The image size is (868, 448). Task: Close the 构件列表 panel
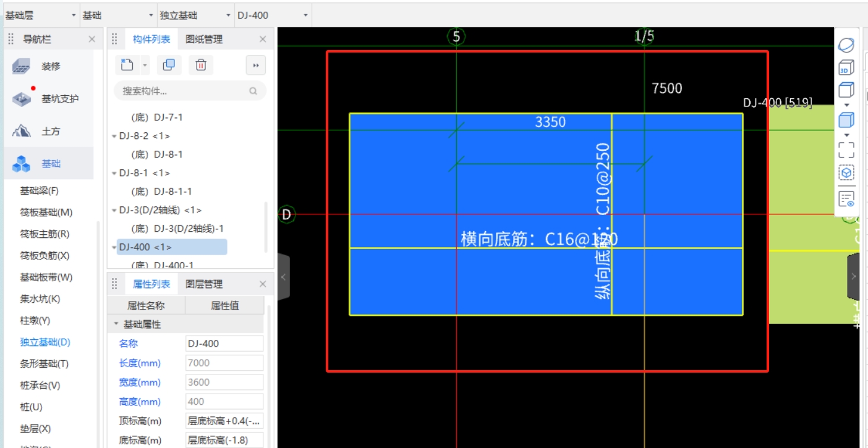click(x=263, y=39)
